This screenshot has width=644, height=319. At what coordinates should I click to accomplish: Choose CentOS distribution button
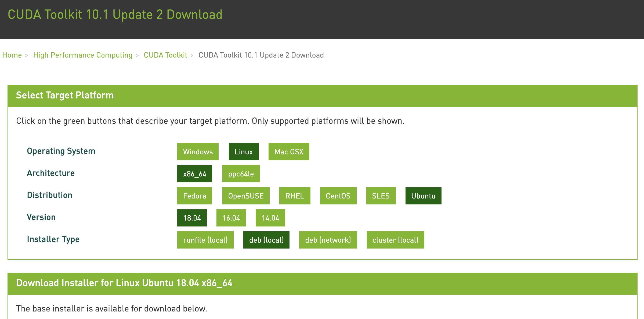pos(338,196)
